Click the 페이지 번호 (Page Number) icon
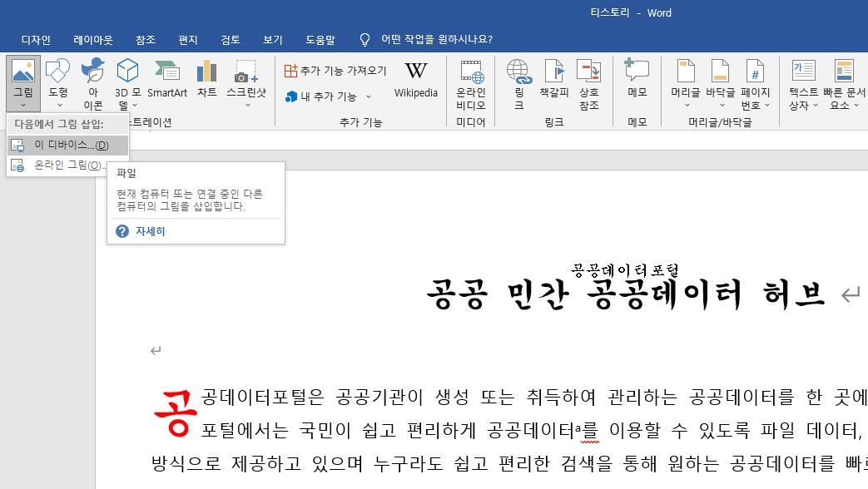The height and width of the screenshot is (489, 868). (755, 71)
